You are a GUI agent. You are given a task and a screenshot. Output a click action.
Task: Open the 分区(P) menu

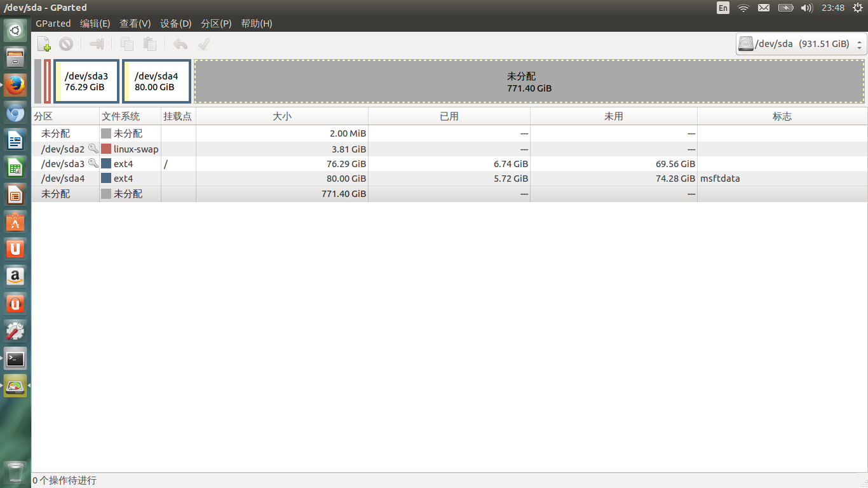coord(216,24)
